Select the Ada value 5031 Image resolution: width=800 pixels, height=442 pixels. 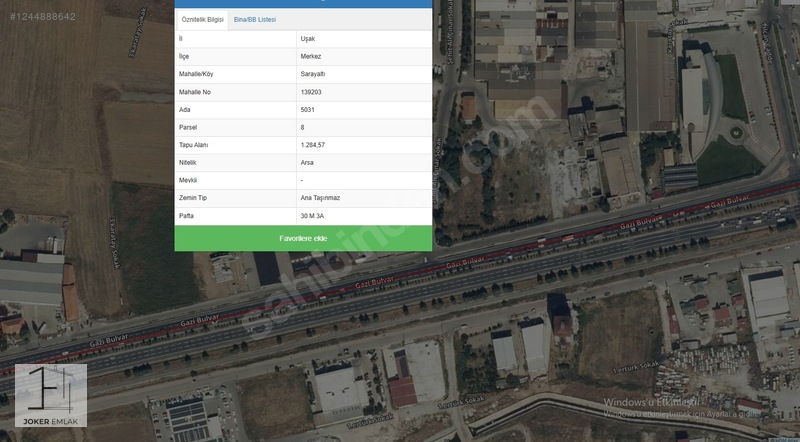click(x=308, y=110)
